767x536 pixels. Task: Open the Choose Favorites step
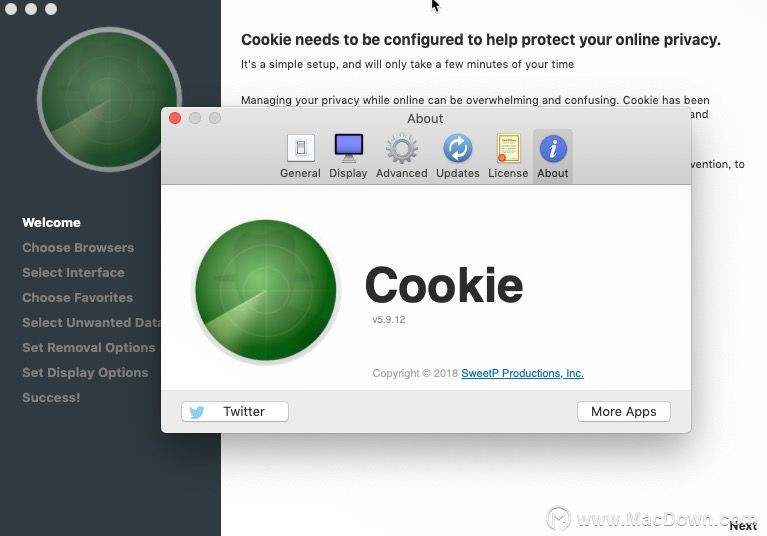click(x=77, y=297)
